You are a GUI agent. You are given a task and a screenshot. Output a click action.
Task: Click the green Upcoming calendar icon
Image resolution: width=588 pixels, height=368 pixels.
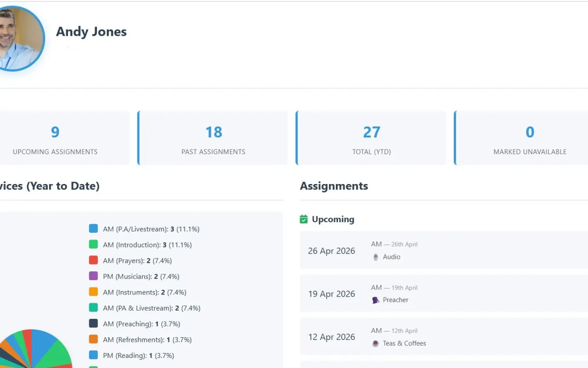(x=304, y=219)
